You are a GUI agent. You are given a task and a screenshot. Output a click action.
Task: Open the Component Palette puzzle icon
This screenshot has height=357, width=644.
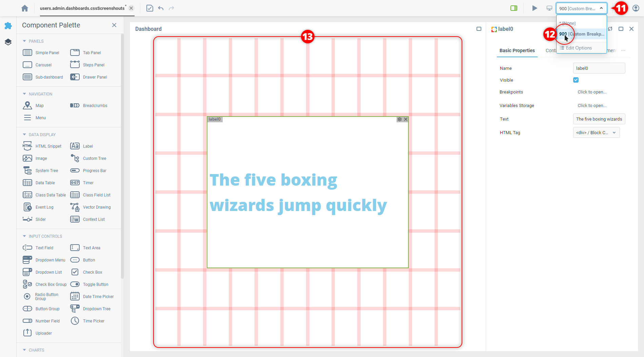pos(8,26)
